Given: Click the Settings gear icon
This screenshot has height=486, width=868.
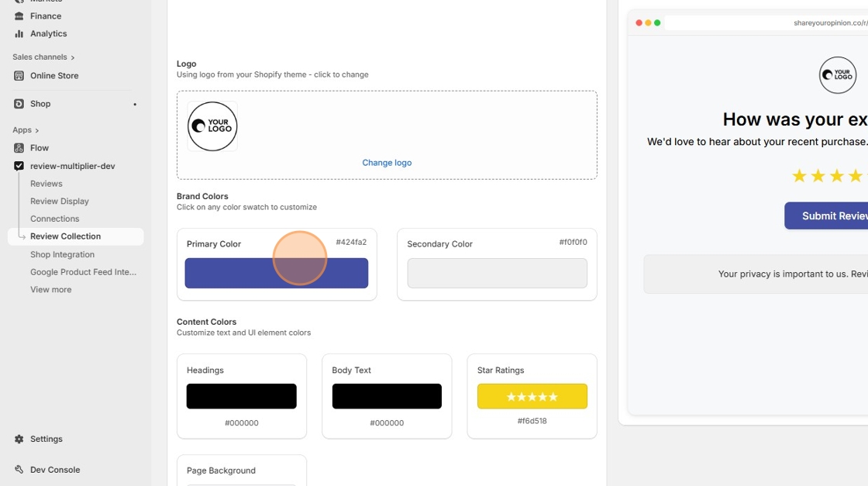Looking at the screenshot, I should pos(19,439).
